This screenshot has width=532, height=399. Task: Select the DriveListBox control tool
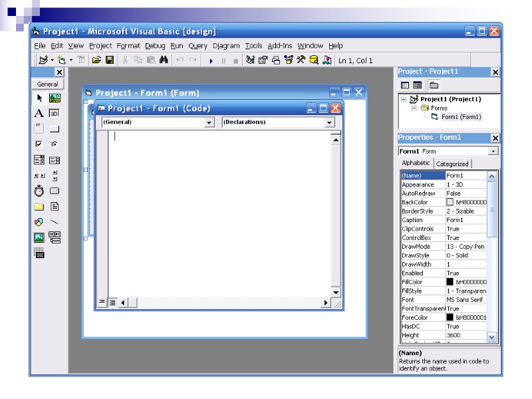[55, 191]
